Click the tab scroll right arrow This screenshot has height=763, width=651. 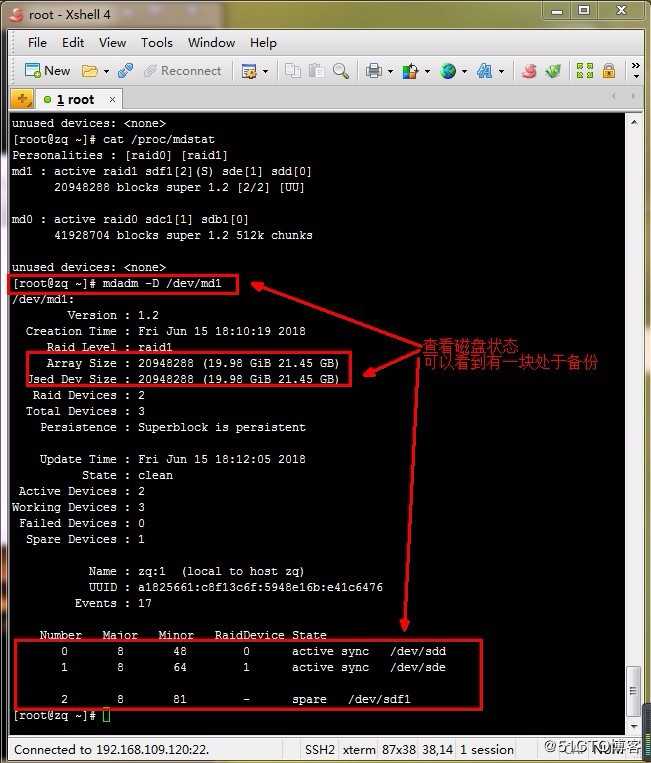tap(633, 96)
